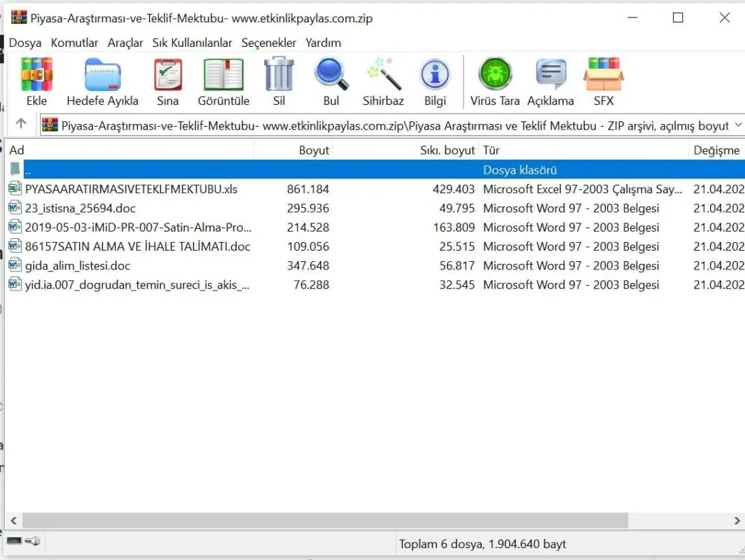Screen dimensions: 745x560
Task: Start the Virüs Tara scan tool
Action: click(x=495, y=74)
